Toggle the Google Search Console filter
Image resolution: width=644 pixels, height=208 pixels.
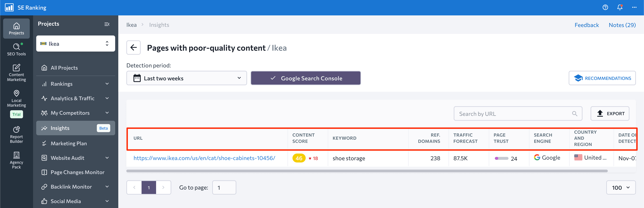pyautogui.click(x=305, y=78)
